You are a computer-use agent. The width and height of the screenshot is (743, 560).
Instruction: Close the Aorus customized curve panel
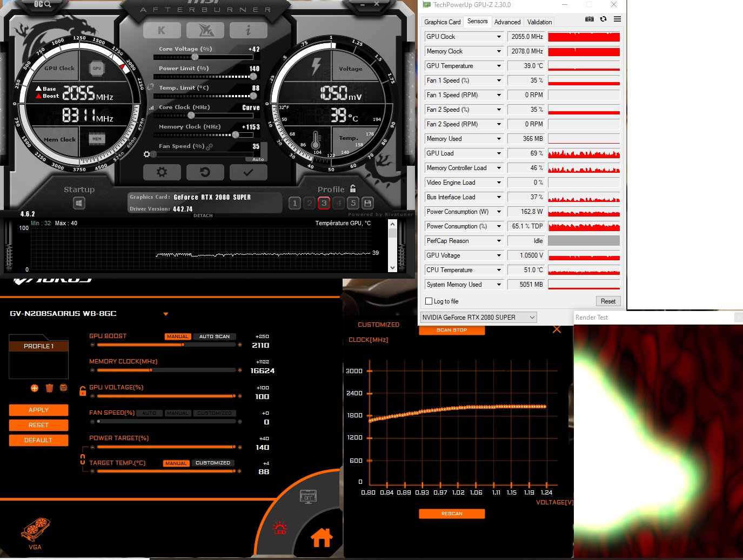(x=557, y=329)
